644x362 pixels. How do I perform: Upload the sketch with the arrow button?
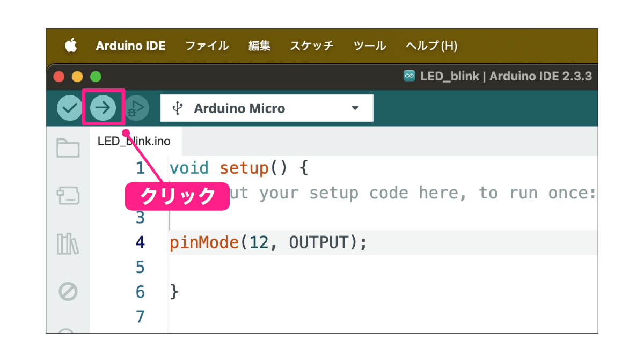[x=103, y=108]
